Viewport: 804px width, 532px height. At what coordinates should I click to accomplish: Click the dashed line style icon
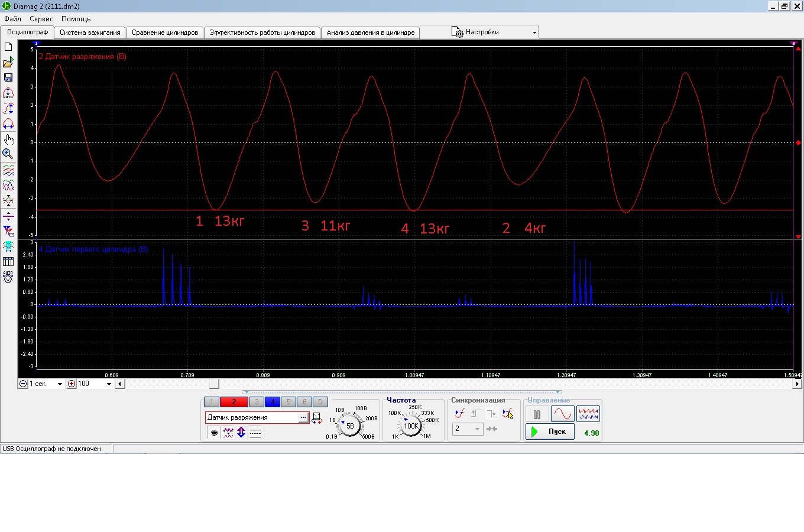click(x=255, y=433)
